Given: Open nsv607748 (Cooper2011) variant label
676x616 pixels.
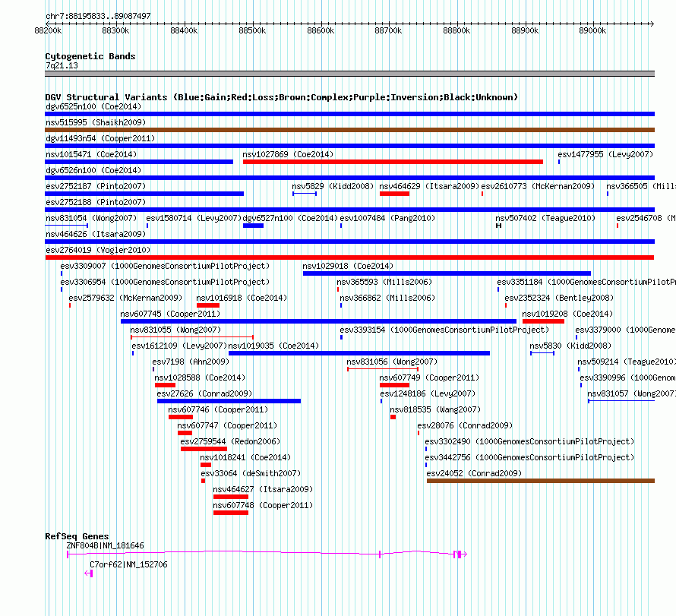Looking at the screenshot, I should click(x=263, y=505).
